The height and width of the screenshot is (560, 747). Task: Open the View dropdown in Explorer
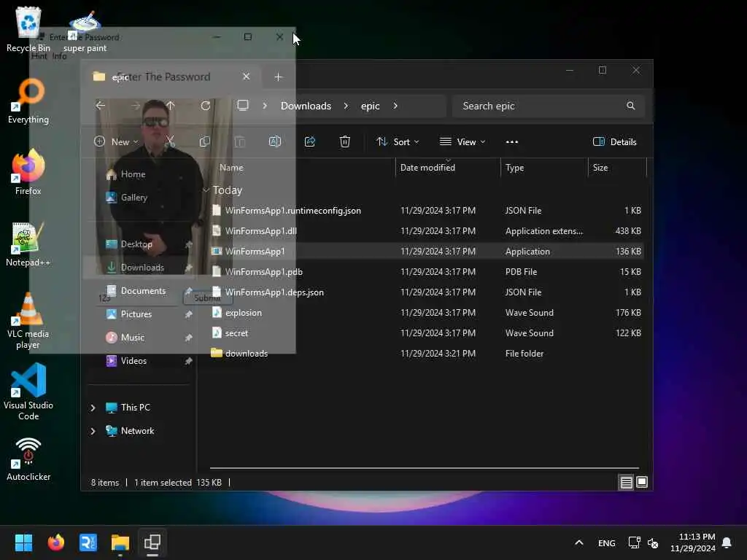point(462,142)
